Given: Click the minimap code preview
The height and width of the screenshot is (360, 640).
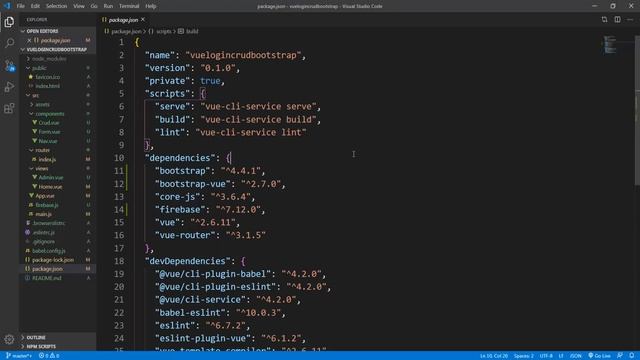Looking at the screenshot, I should (610, 44).
